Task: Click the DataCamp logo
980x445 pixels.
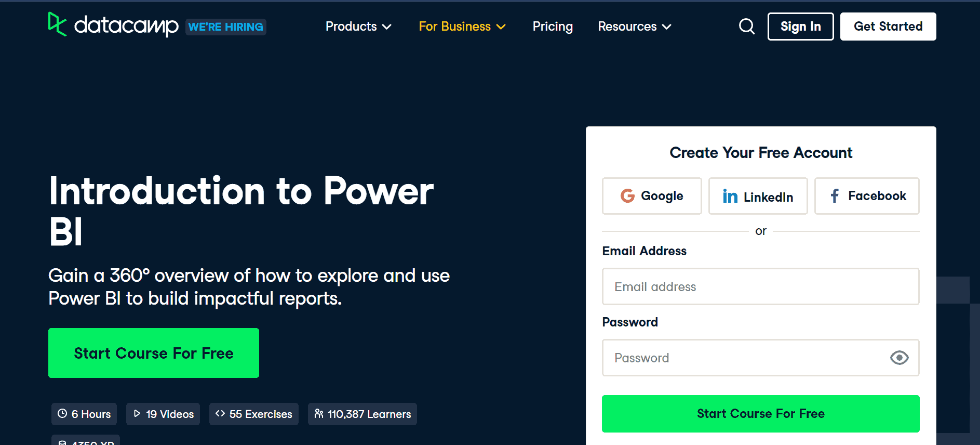Action: point(113,25)
